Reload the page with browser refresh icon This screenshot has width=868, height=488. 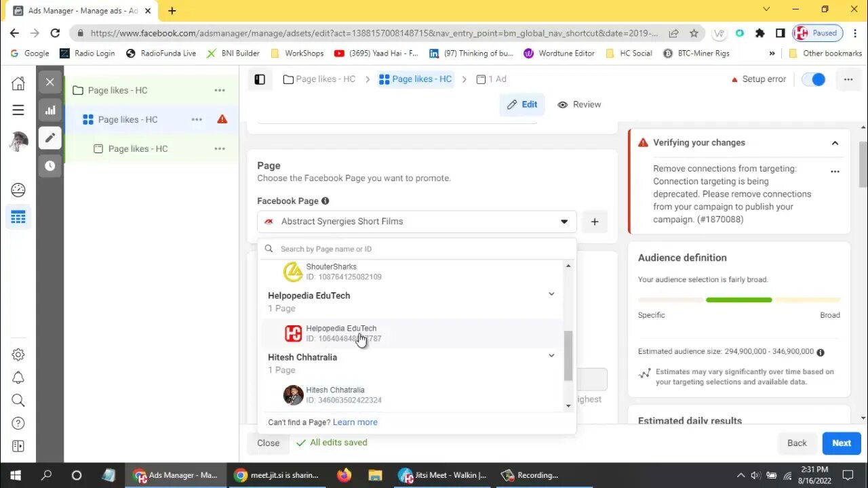55,33
